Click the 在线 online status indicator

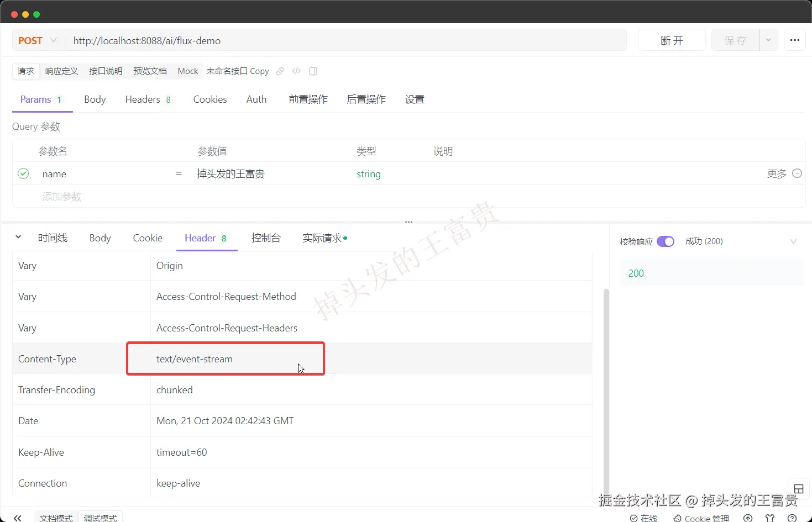tap(643, 518)
